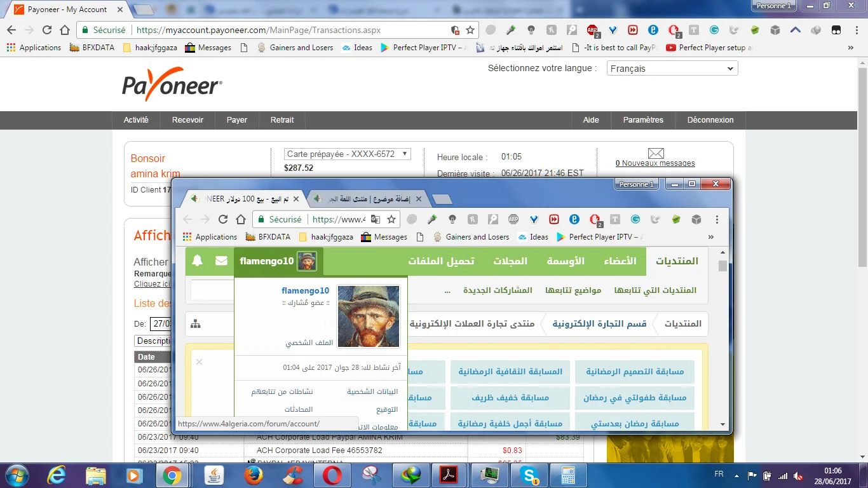Open 'قسم التجارة الإلكترونية' breadcrumb
868x488 pixels.
[x=599, y=324]
